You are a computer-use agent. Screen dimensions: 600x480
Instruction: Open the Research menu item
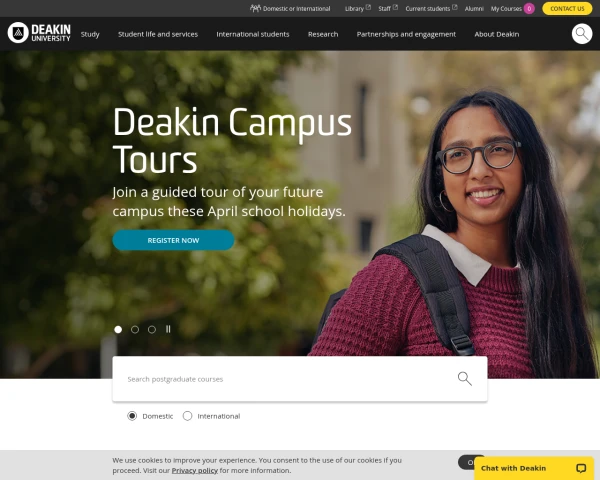coord(323,34)
